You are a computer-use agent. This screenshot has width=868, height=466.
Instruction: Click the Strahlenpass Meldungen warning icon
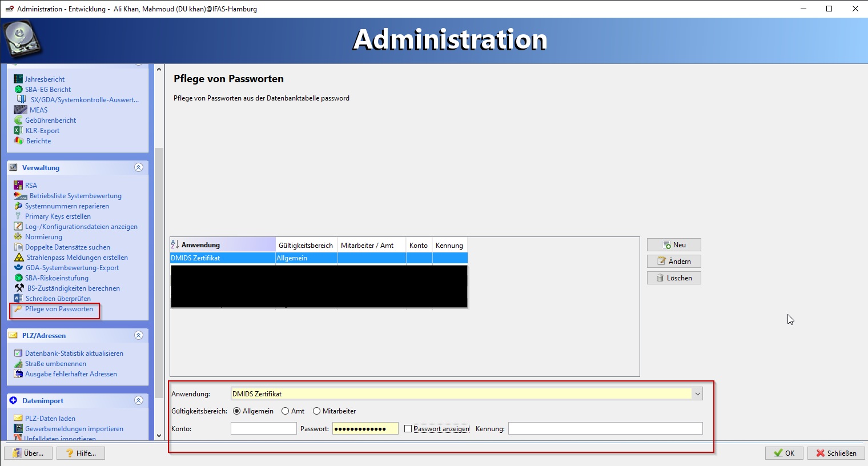19,258
